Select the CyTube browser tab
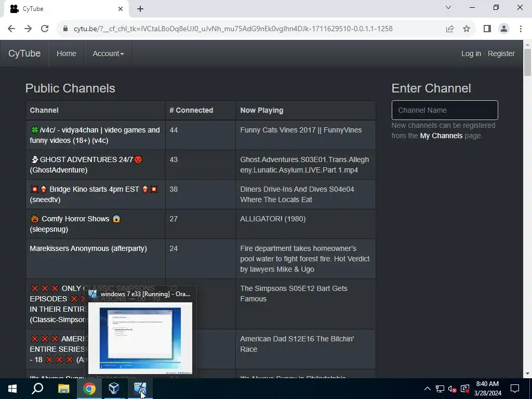 [x=66, y=9]
